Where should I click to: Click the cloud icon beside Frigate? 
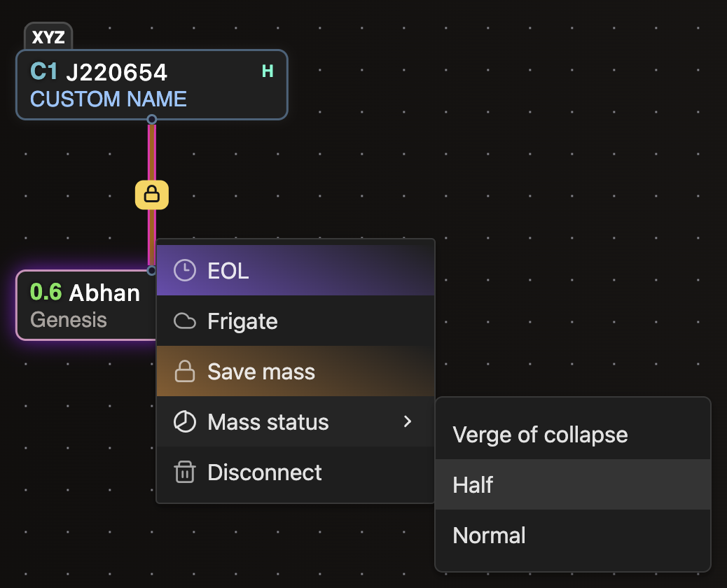185,321
